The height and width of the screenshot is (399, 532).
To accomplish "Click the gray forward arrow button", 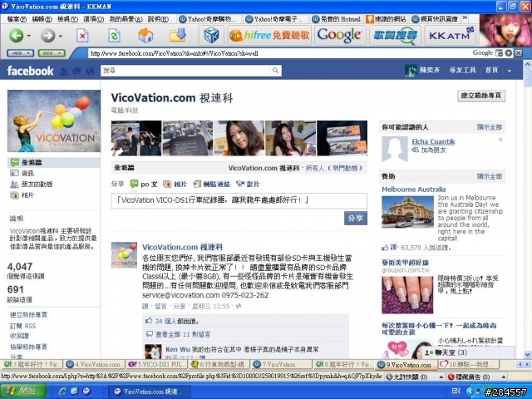I will point(48,35).
